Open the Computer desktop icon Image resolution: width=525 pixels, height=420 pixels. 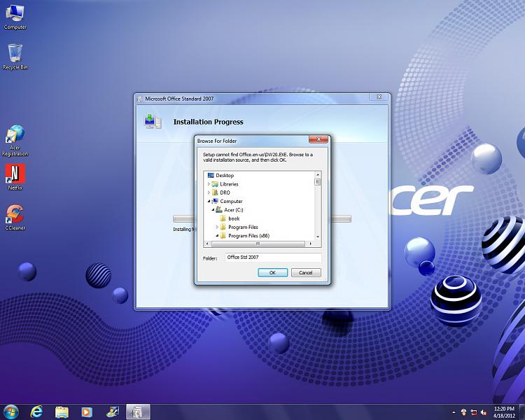pyautogui.click(x=15, y=17)
